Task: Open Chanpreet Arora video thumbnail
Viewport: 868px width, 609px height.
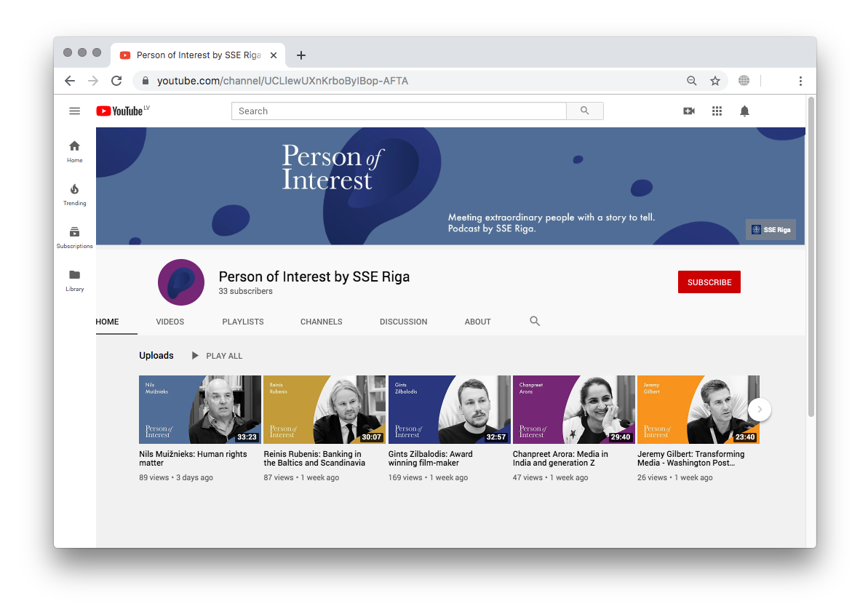Action: point(574,410)
